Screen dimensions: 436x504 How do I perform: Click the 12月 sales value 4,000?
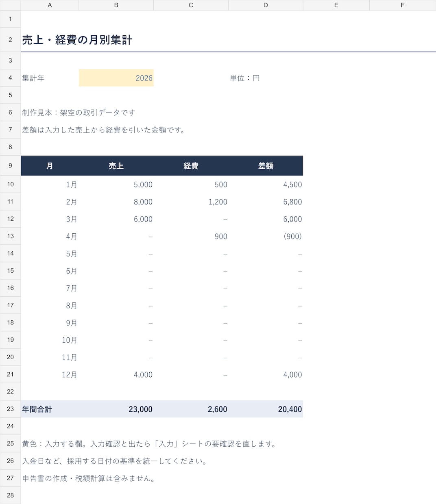tap(116, 374)
